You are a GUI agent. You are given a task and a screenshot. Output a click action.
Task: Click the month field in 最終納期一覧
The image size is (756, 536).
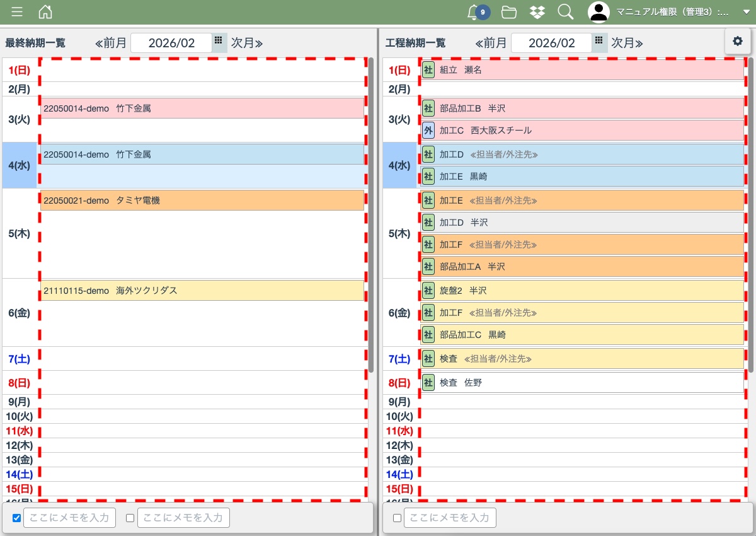pos(171,43)
